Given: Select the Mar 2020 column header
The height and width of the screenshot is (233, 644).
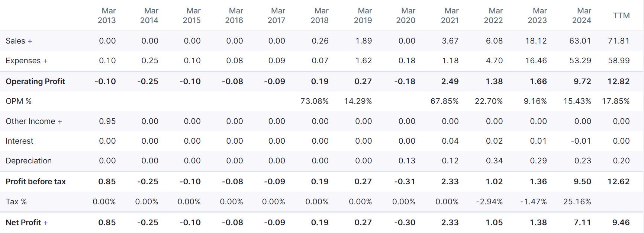Looking at the screenshot, I should click(406, 16).
